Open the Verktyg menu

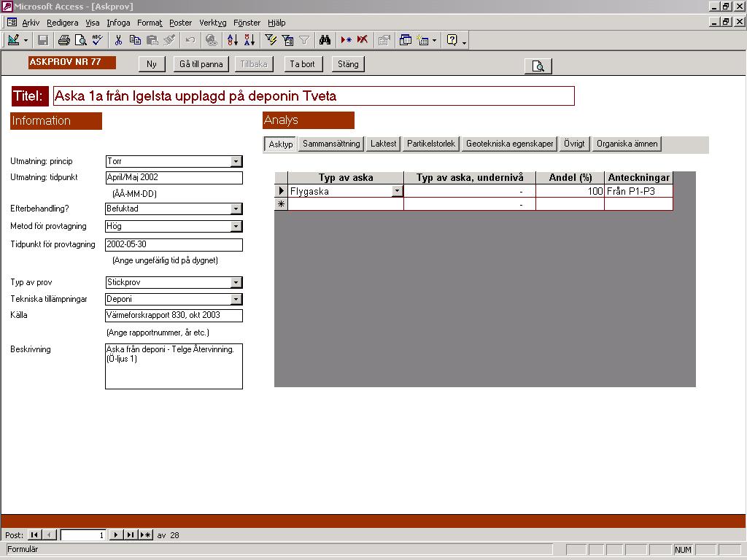tap(213, 23)
